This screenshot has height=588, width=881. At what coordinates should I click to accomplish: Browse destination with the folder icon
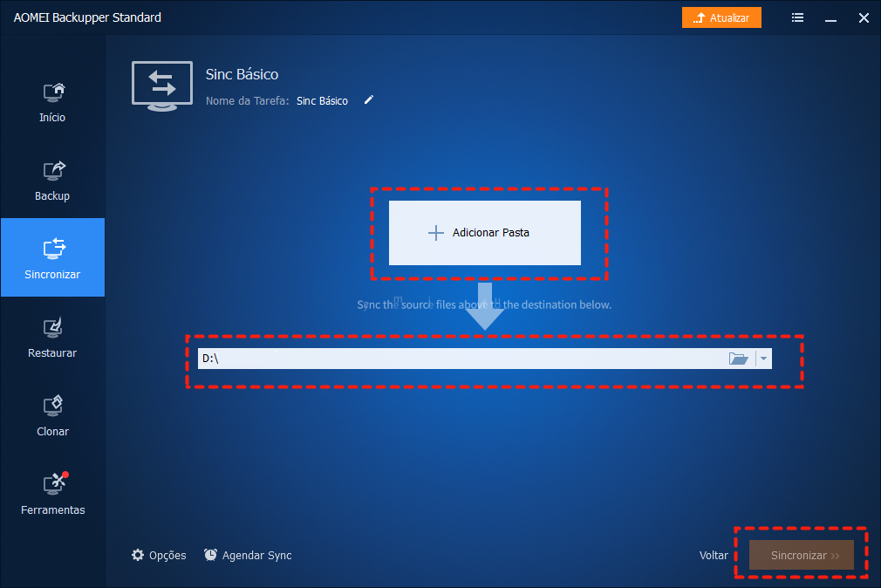point(738,359)
